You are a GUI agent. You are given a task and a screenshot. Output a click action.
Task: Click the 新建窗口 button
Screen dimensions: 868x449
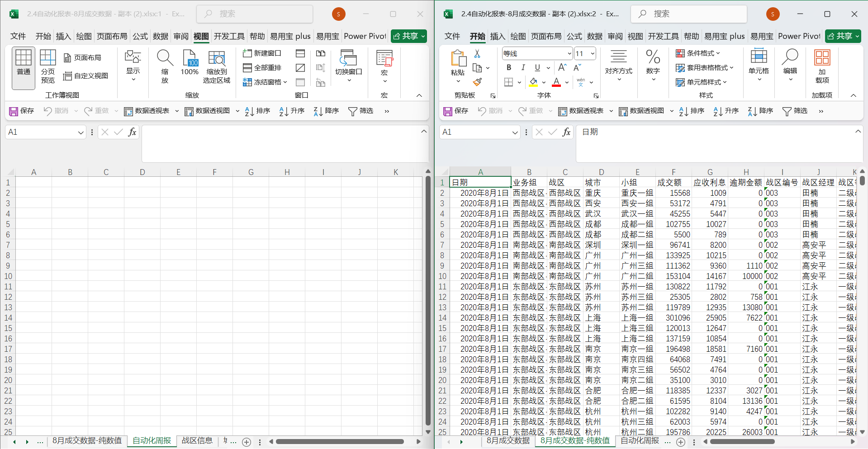(262, 53)
